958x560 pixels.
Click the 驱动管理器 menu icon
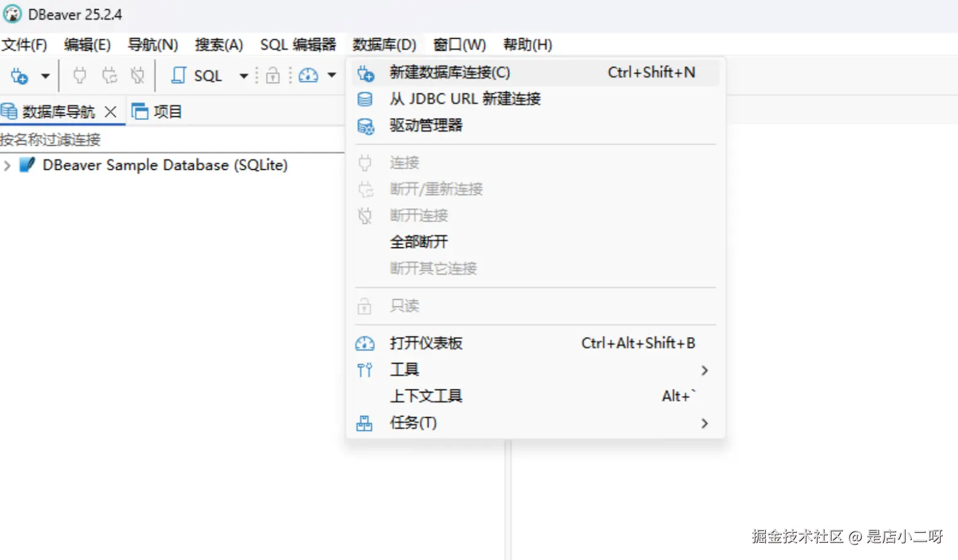[x=365, y=126]
